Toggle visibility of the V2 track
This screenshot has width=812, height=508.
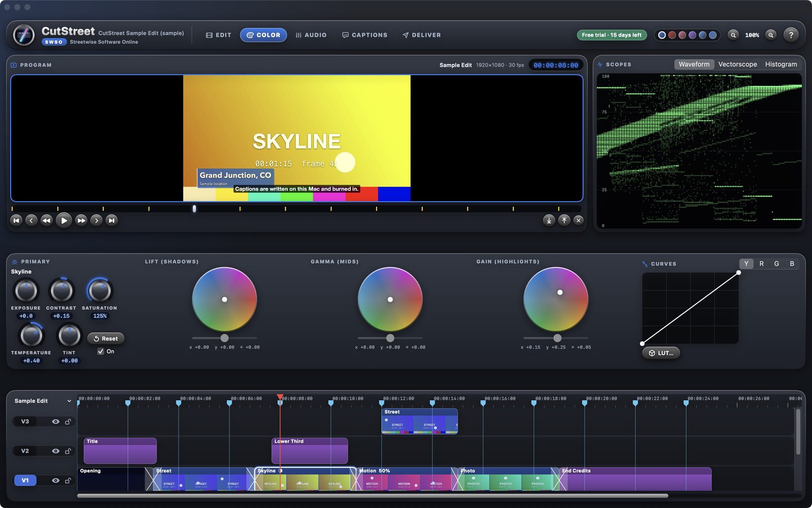(x=55, y=451)
